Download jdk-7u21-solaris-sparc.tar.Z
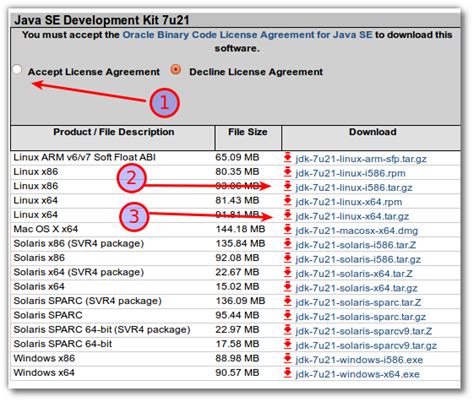The height and width of the screenshot is (402, 474). (x=358, y=302)
